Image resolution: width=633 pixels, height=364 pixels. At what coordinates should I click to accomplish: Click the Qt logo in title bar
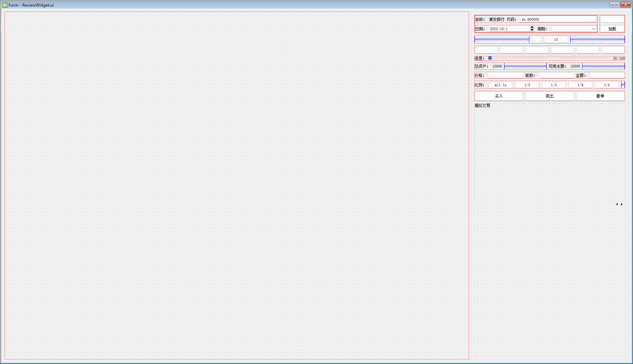[x=5, y=5]
